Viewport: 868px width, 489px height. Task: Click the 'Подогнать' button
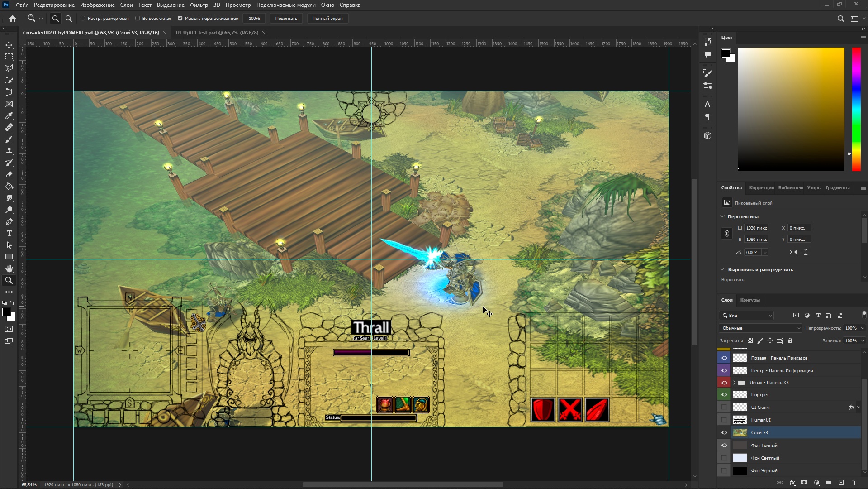point(286,19)
